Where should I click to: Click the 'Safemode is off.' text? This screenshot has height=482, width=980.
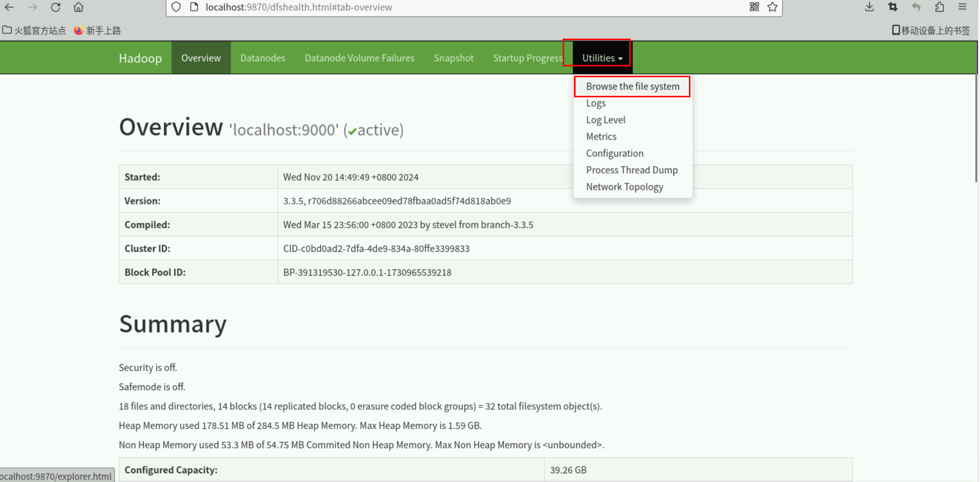[152, 387]
